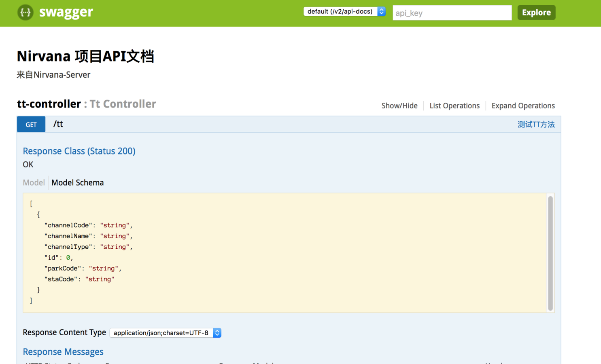Toggle the tt-controller section heading

point(49,104)
